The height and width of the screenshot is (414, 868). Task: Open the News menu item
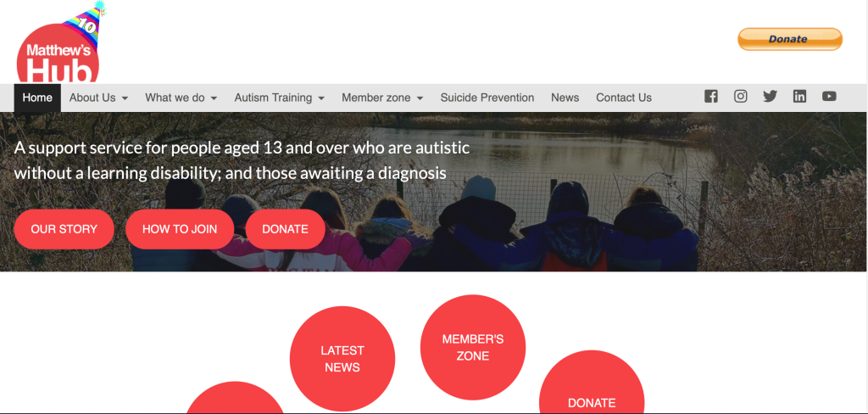click(x=565, y=98)
